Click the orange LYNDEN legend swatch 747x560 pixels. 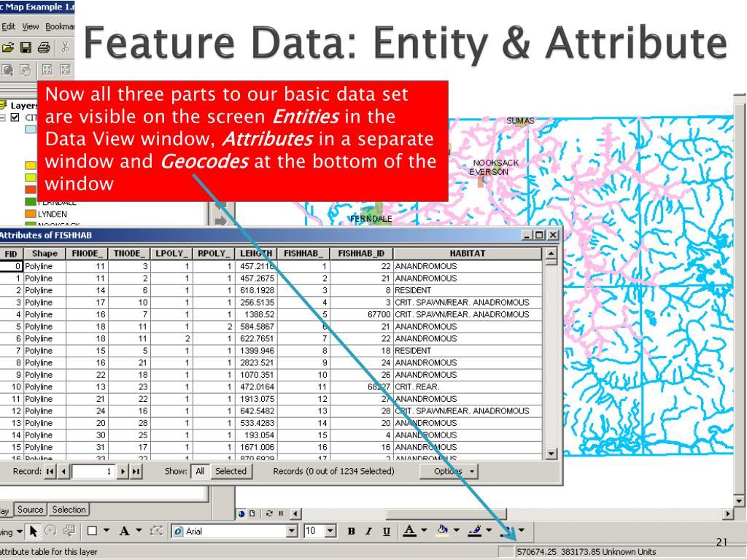point(31,214)
